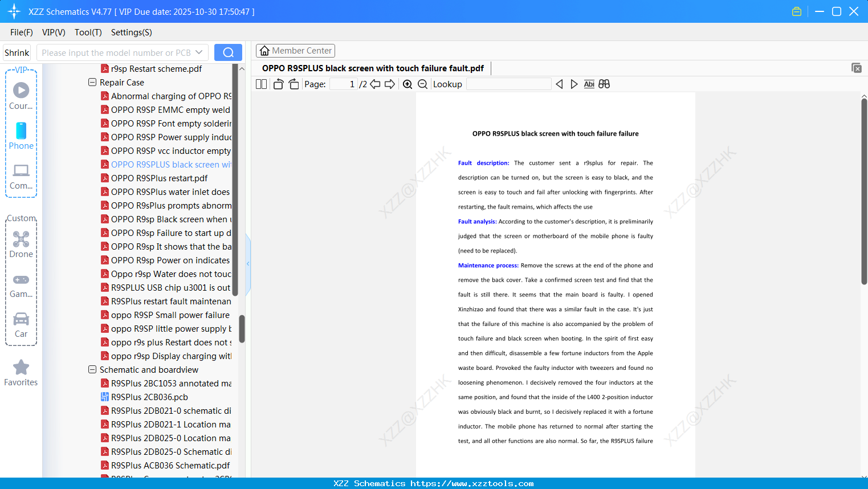Go to the previous PDF page
Viewport: 868px width, 489px height.
(375, 84)
